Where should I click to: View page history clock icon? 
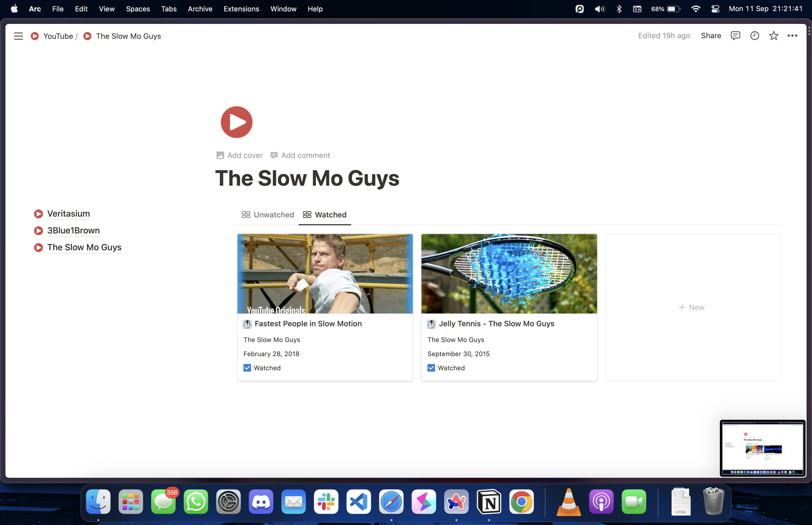pyautogui.click(x=754, y=36)
